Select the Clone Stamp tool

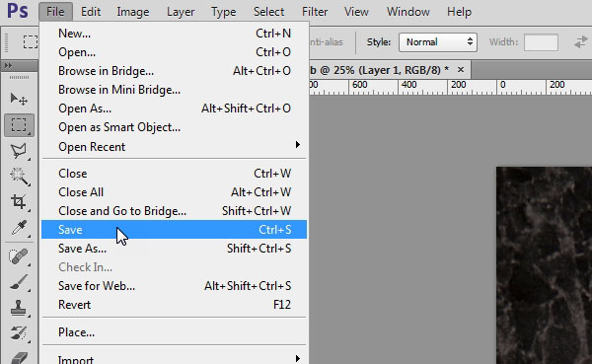tap(19, 308)
